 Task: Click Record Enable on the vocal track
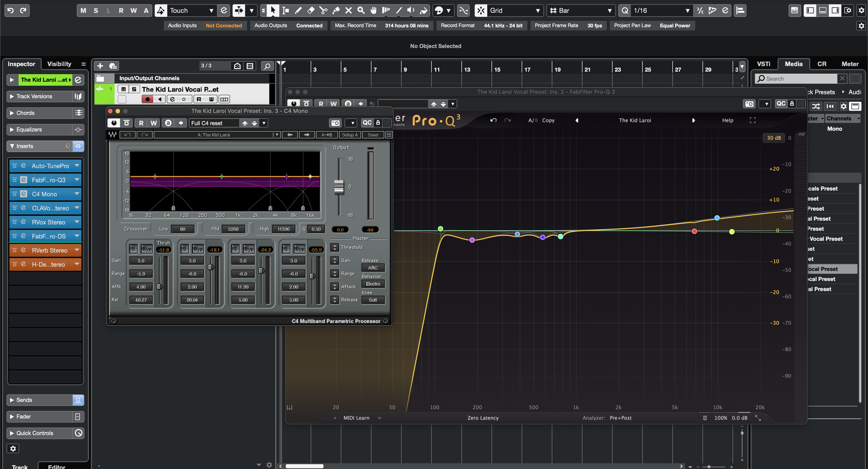tap(147, 99)
